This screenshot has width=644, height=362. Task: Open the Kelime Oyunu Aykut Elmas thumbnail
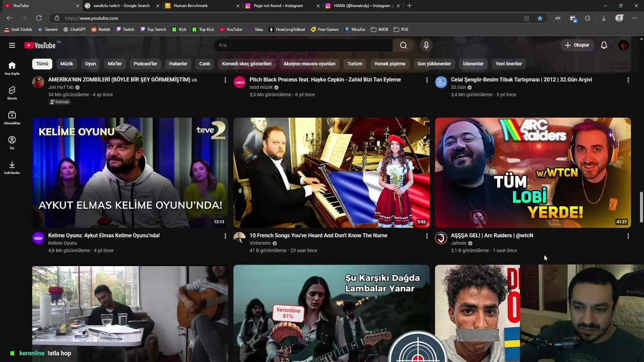[130, 172]
